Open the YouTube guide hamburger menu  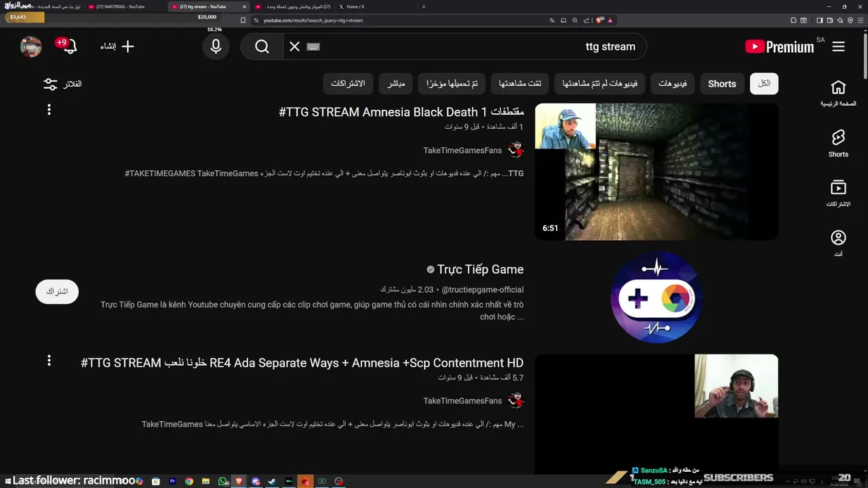[x=839, y=47]
